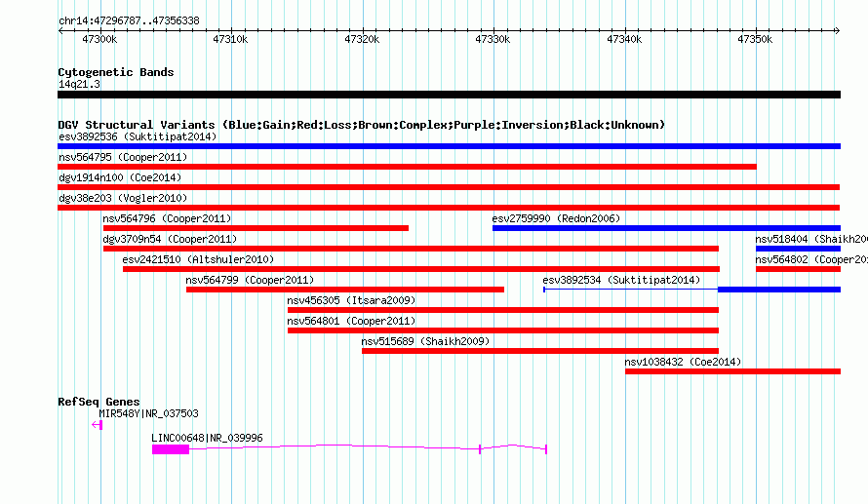Select the blue esv3892536 gain bar
This screenshot has height=504, width=868.
(449, 146)
